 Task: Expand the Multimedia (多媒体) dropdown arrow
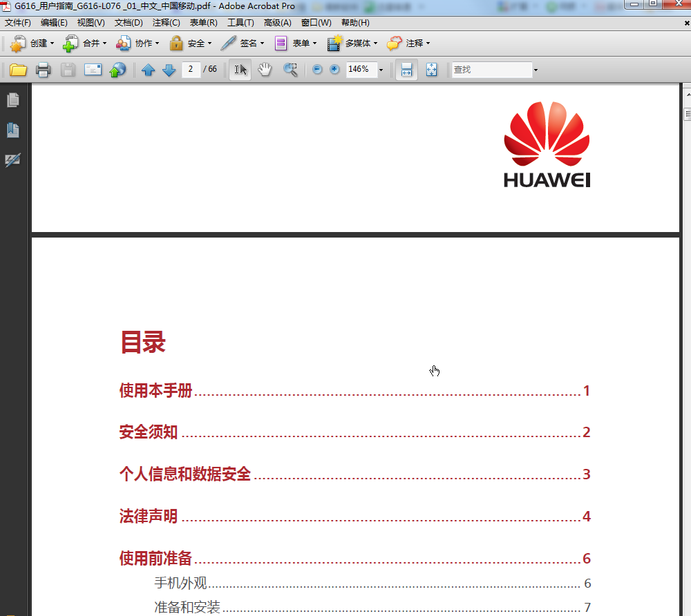pos(375,43)
